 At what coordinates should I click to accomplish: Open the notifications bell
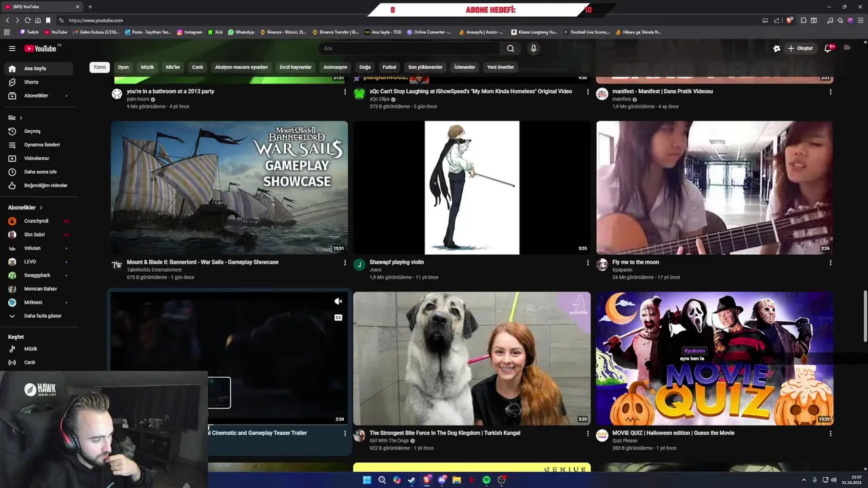[828, 48]
